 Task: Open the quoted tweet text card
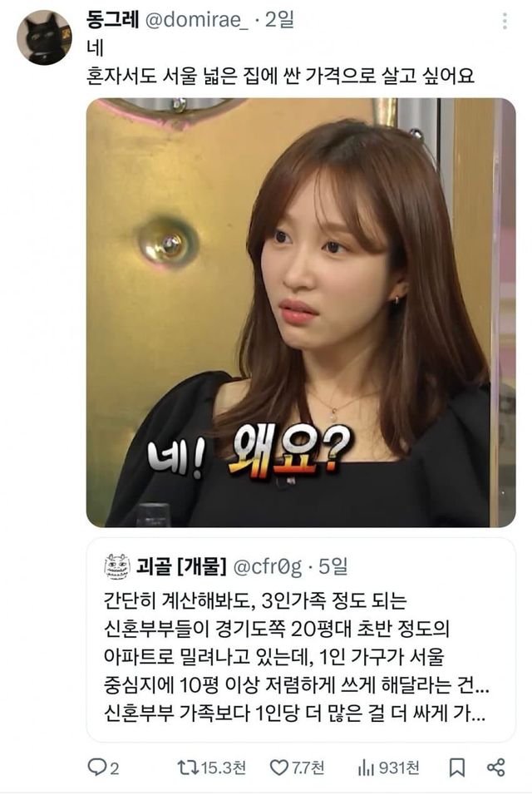click(x=301, y=639)
